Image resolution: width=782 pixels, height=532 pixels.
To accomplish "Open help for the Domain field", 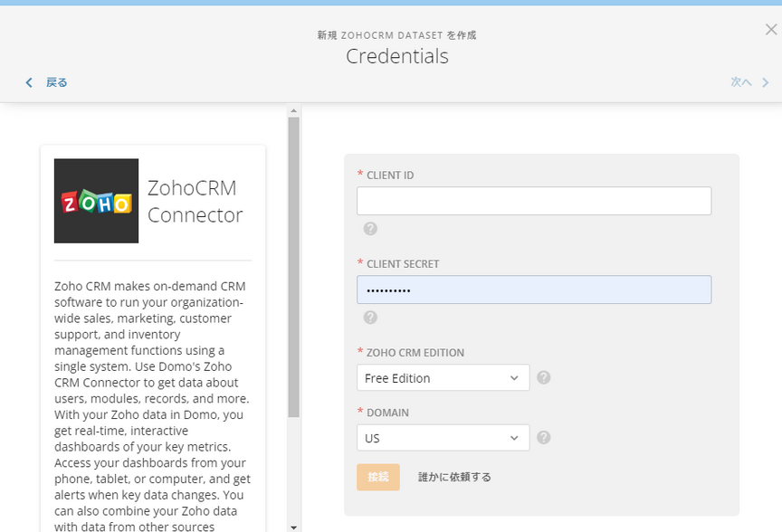I will click(x=544, y=438).
